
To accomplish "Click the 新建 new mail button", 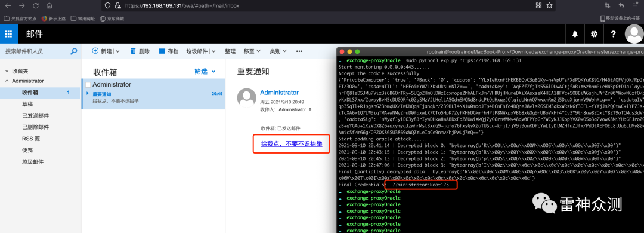I will 102,51.
